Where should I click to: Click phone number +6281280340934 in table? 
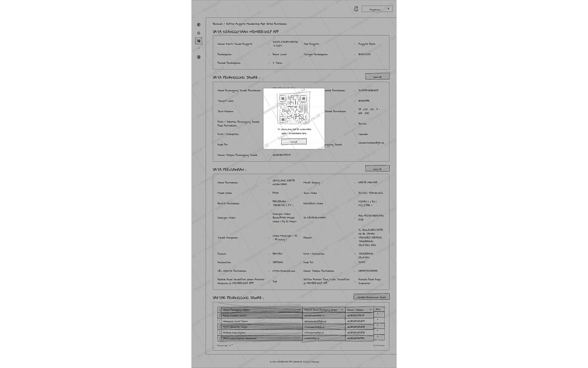point(356,338)
